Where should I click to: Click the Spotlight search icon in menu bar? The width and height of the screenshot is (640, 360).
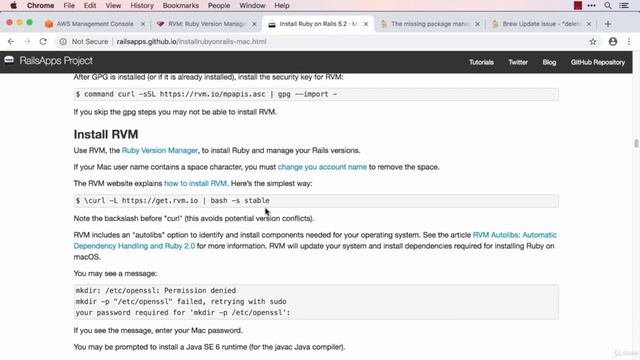pyautogui.click(x=608, y=6)
